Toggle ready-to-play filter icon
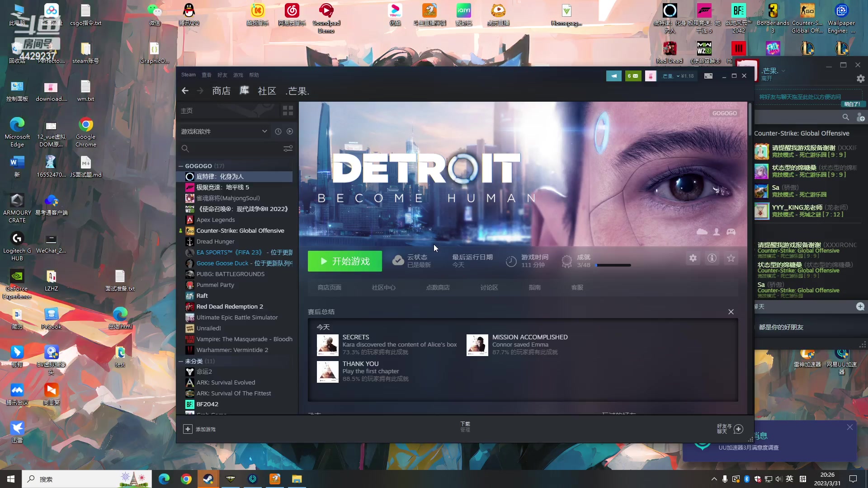 click(x=290, y=131)
